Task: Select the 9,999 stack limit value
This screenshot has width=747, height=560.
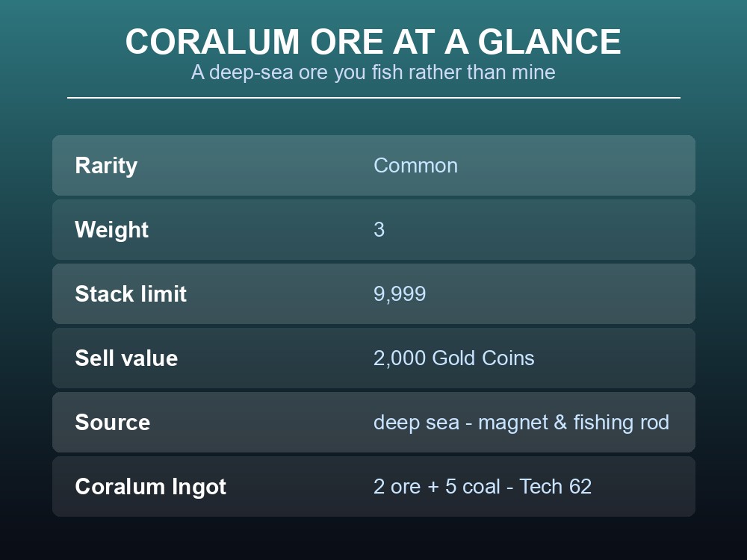Action: tap(399, 293)
